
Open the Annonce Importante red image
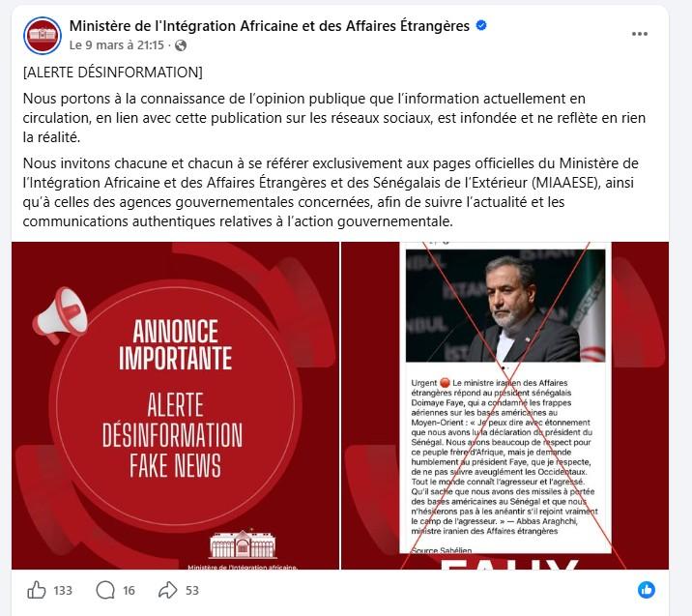click(176, 405)
